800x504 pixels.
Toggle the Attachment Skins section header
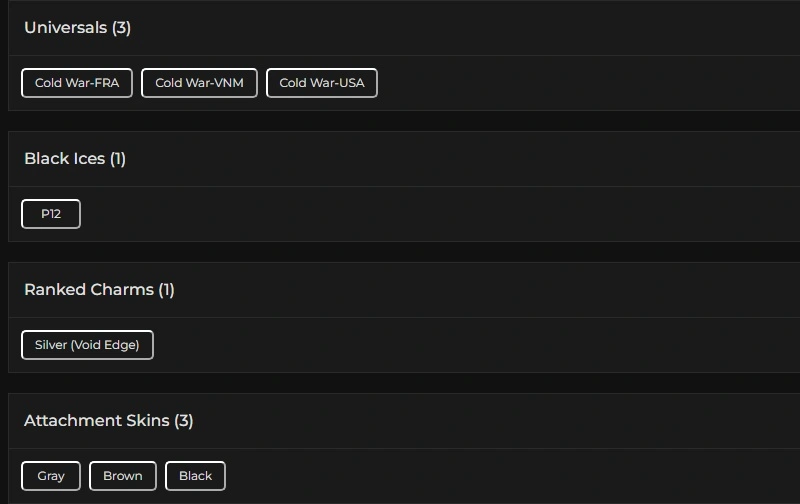96,421
